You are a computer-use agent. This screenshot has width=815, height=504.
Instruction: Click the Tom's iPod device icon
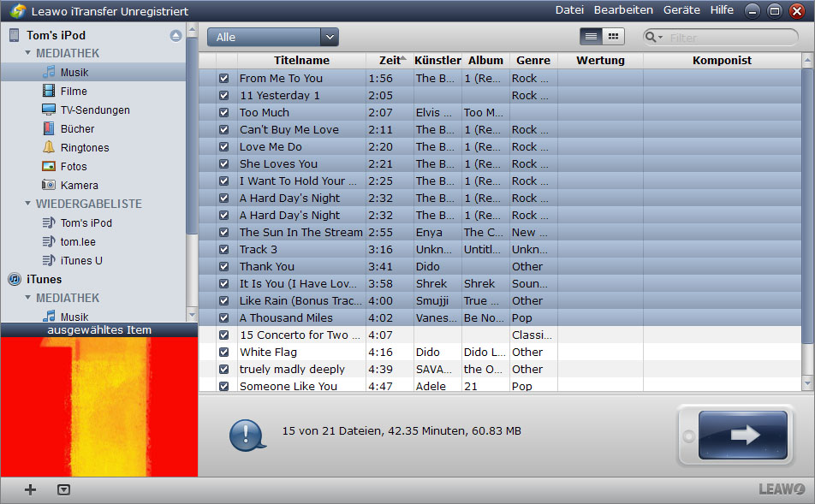point(14,35)
